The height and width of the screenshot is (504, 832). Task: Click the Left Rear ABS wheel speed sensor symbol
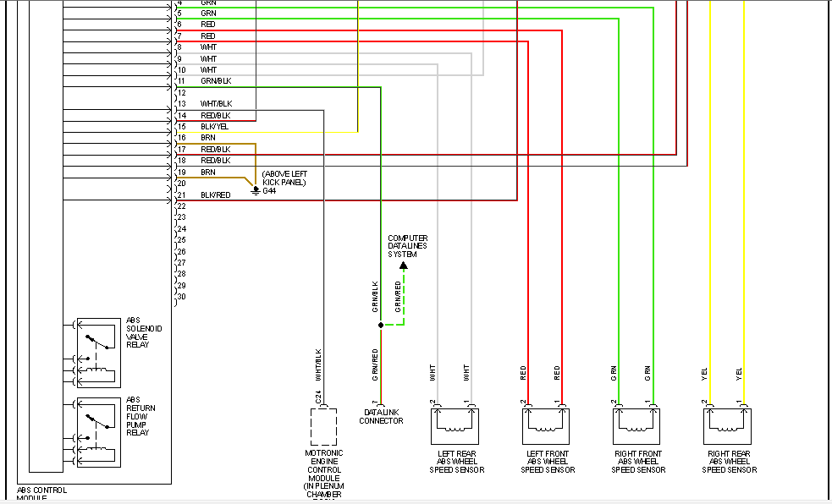454,425
